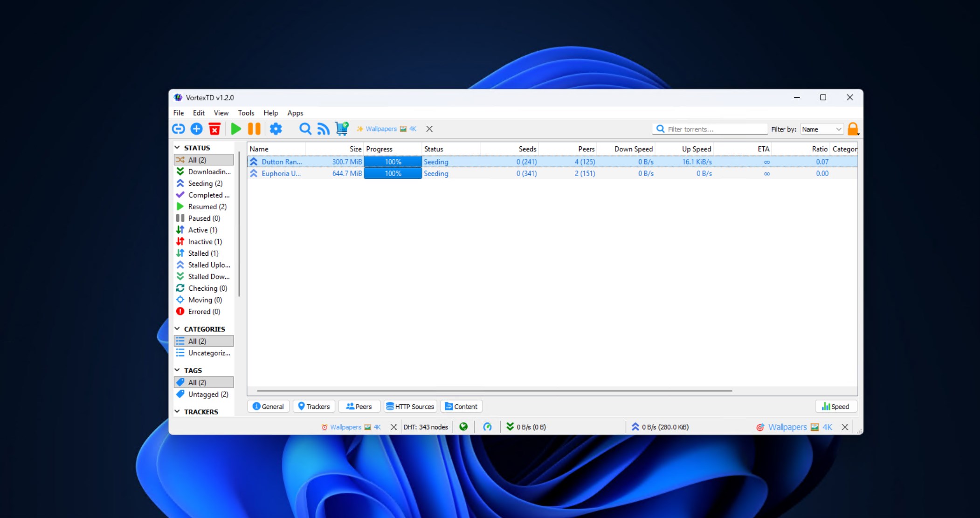Image resolution: width=980 pixels, height=518 pixels.
Task: Close the bottom right Wallpapers banner
Action: tap(845, 427)
